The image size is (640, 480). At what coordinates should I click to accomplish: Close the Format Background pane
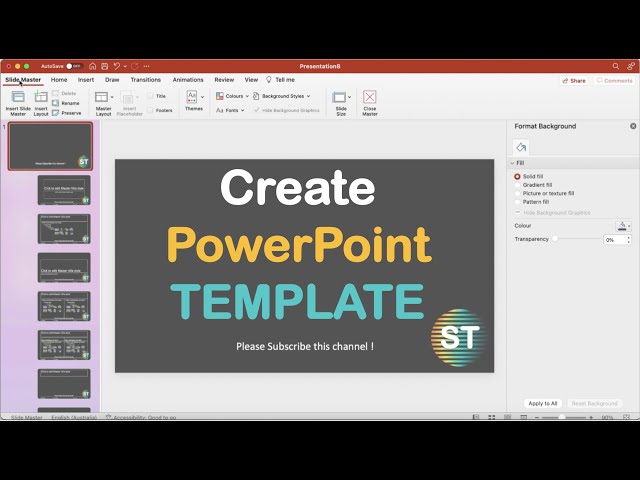[633, 126]
